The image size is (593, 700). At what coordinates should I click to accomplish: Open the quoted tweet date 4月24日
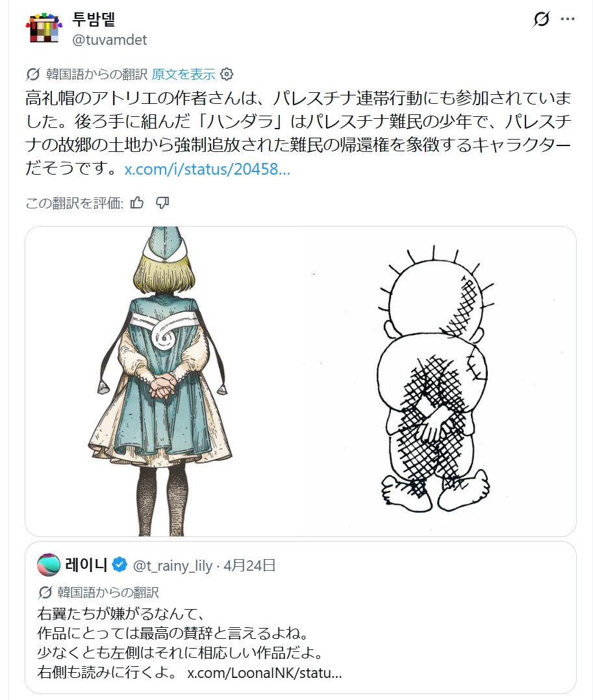coord(249,566)
